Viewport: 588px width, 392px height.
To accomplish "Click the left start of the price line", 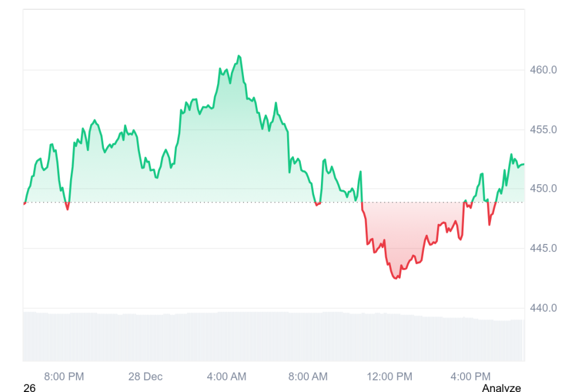I will (24, 203).
